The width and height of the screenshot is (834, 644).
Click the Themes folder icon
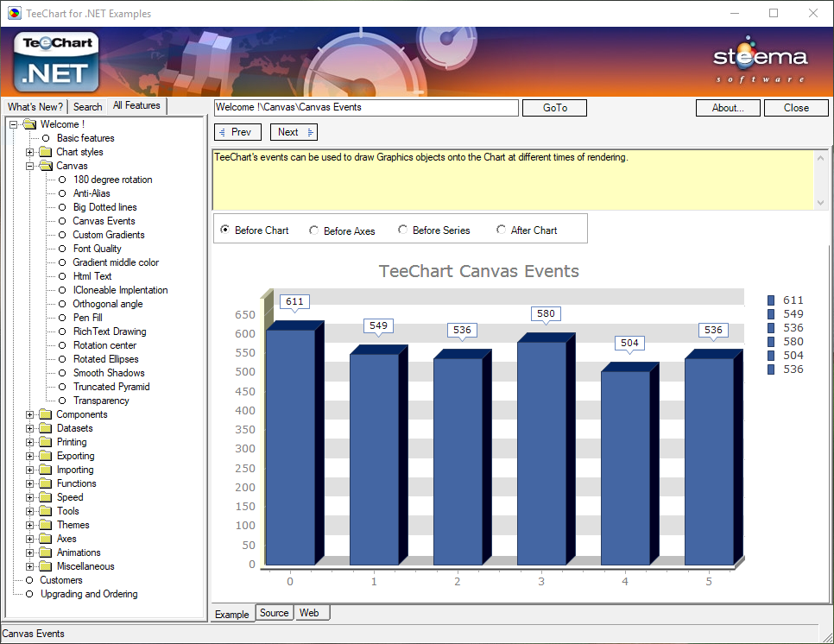(x=46, y=525)
